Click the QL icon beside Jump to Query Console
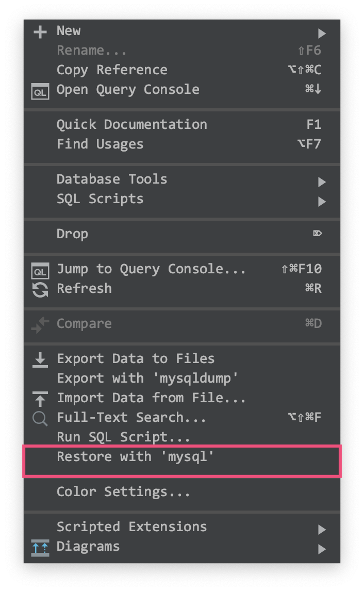364x591 pixels. coord(40,271)
